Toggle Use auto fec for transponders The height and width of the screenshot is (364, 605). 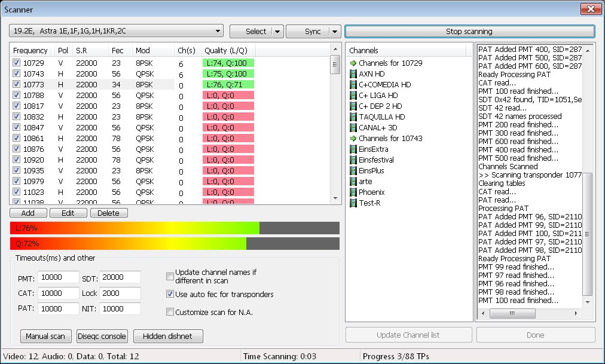click(170, 294)
